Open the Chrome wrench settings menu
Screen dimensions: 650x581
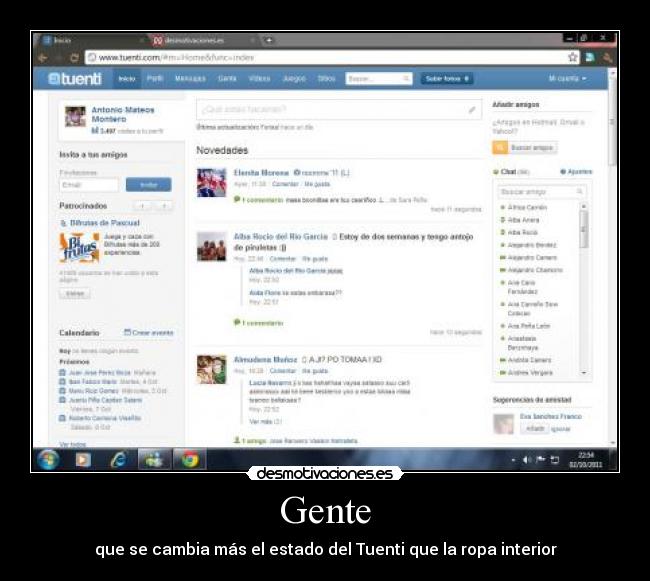coord(607,57)
